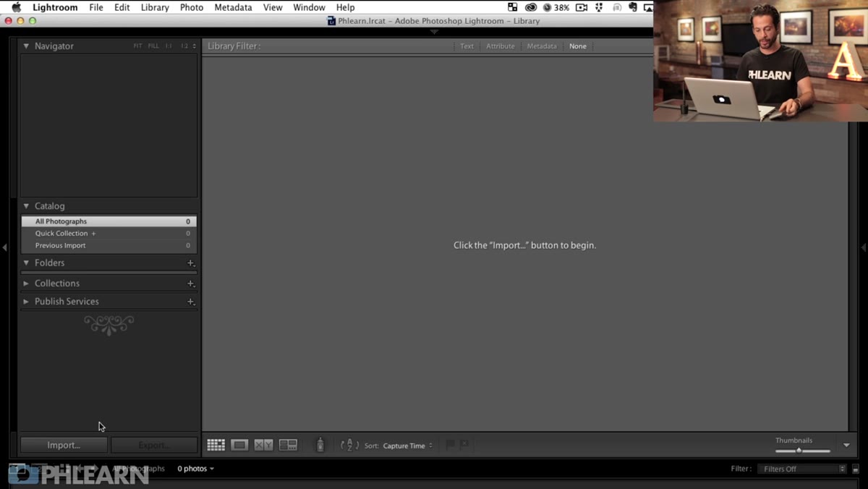Click the flag as picked icon
This screenshot has height=489, width=868.
click(x=450, y=445)
